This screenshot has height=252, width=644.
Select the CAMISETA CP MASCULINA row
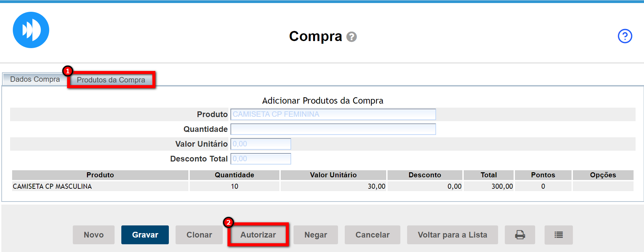(52, 186)
